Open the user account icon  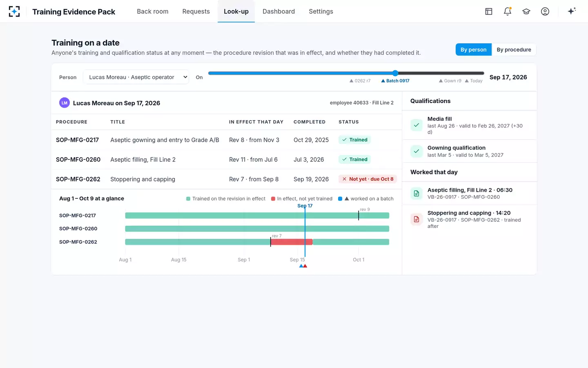tap(545, 11)
